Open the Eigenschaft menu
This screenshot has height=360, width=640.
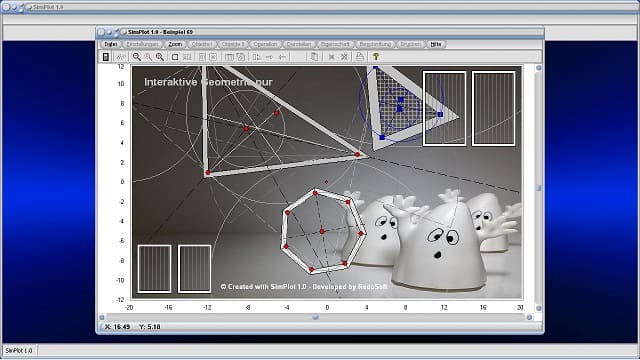pos(335,44)
